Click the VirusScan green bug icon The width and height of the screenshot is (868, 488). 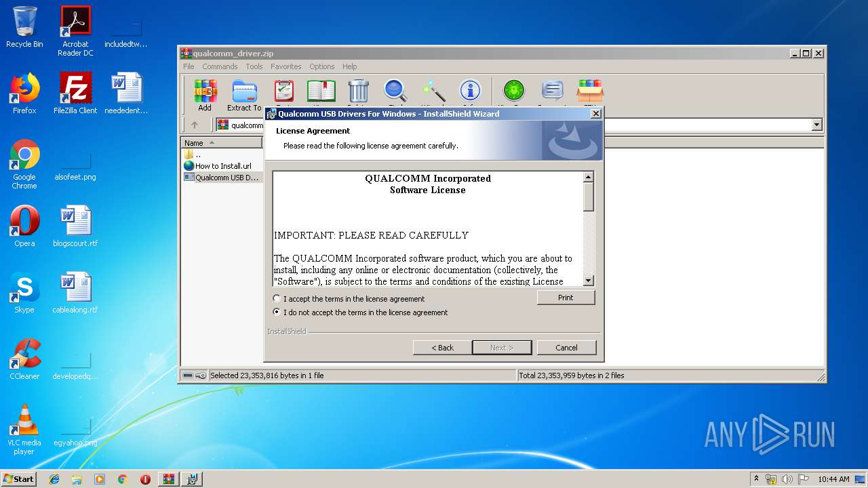[513, 92]
